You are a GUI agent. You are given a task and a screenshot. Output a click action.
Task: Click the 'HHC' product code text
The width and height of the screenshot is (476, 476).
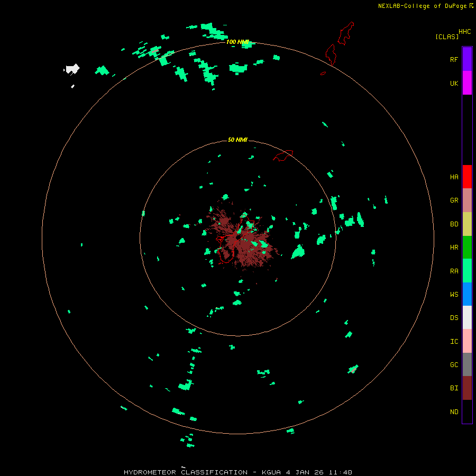pyautogui.click(x=465, y=32)
